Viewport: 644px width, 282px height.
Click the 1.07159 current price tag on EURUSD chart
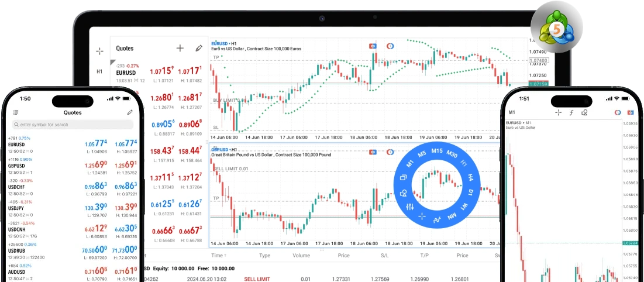click(539, 84)
